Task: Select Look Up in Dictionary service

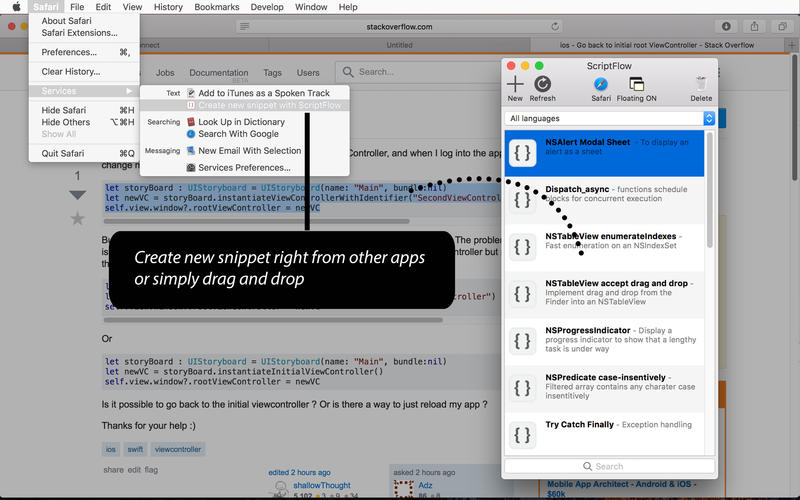Action: (x=245, y=122)
